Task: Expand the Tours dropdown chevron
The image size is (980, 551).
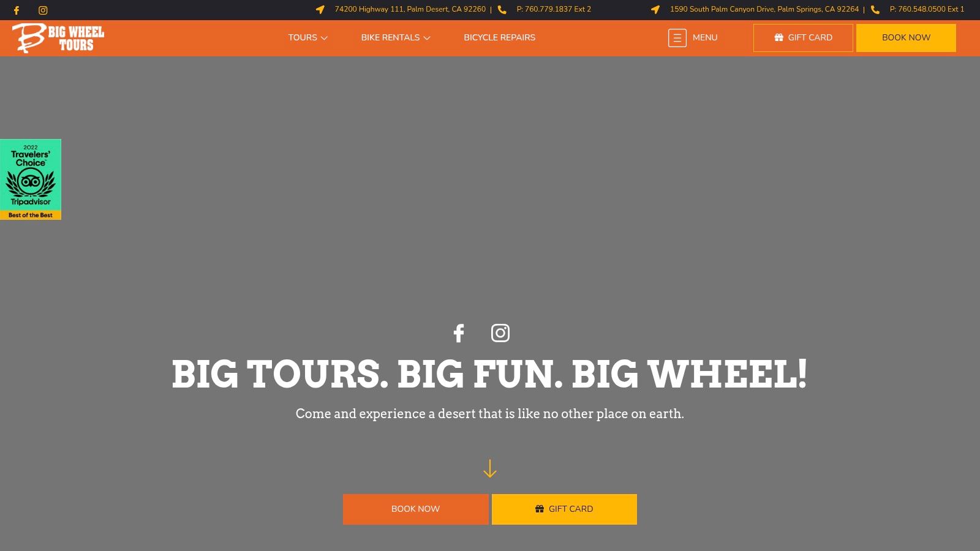Action: click(x=324, y=38)
